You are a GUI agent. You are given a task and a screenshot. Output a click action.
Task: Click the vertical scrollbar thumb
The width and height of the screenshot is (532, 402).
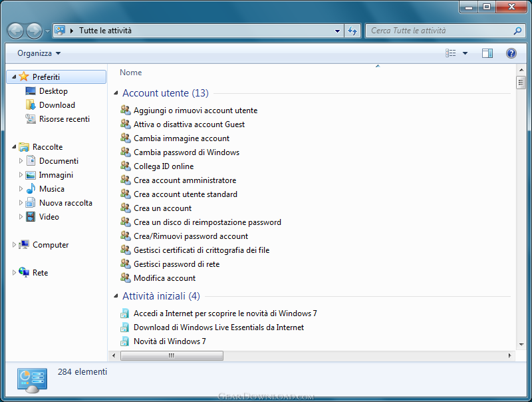(521, 83)
